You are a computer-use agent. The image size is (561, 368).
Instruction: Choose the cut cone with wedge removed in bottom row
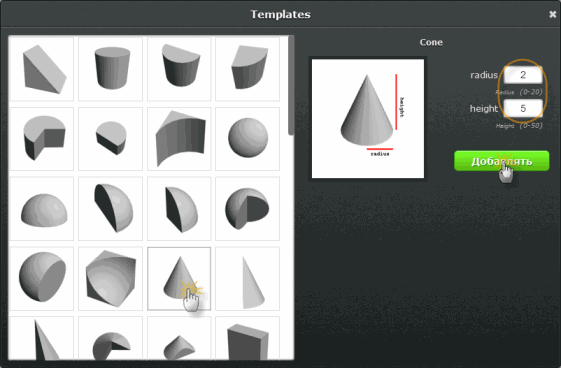pyautogui.click(x=111, y=338)
